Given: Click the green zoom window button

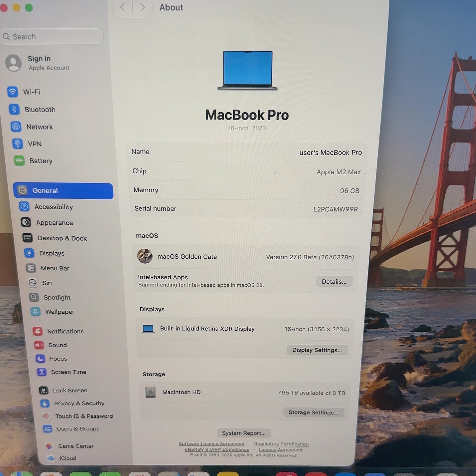Looking at the screenshot, I should coord(29,8).
